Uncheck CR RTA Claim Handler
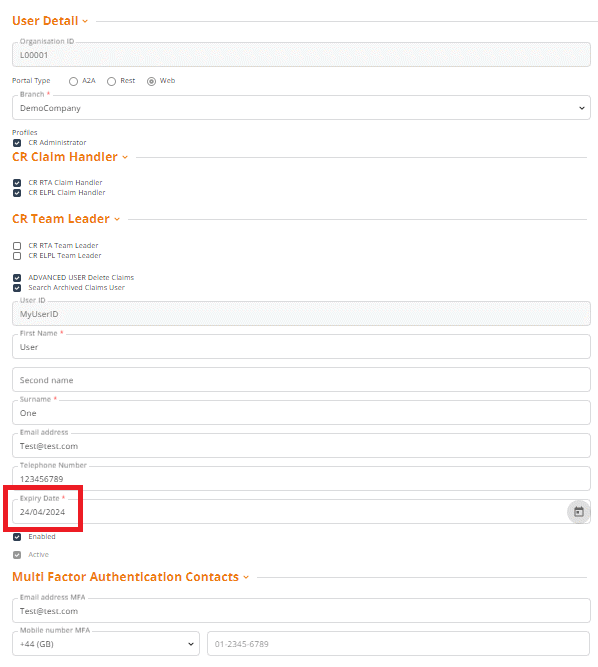 [x=17, y=183]
